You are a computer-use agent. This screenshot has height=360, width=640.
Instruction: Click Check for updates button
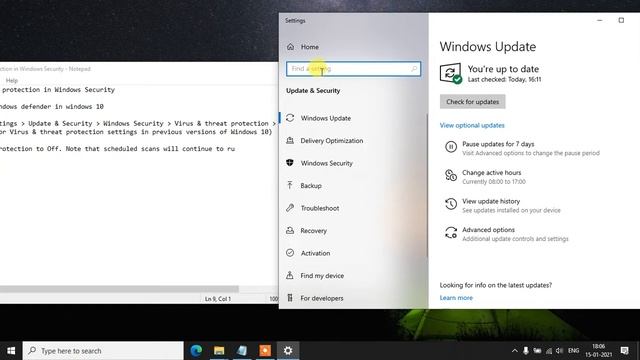[x=472, y=102]
